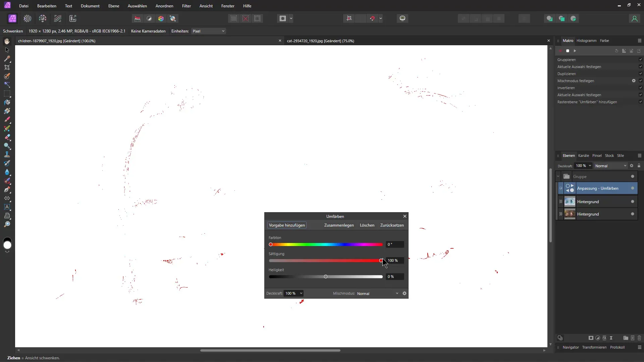644x362 pixels.
Task: Toggle the Duplizieren macro step checkbox
Action: (x=640, y=74)
